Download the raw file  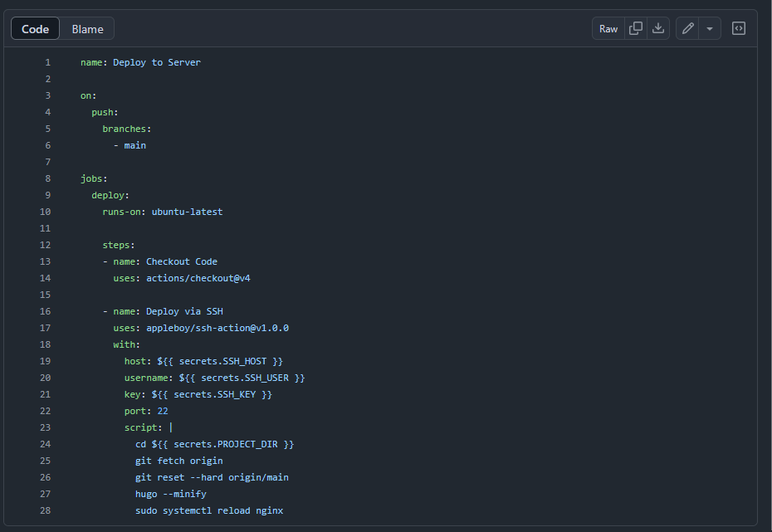pos(658,28)
